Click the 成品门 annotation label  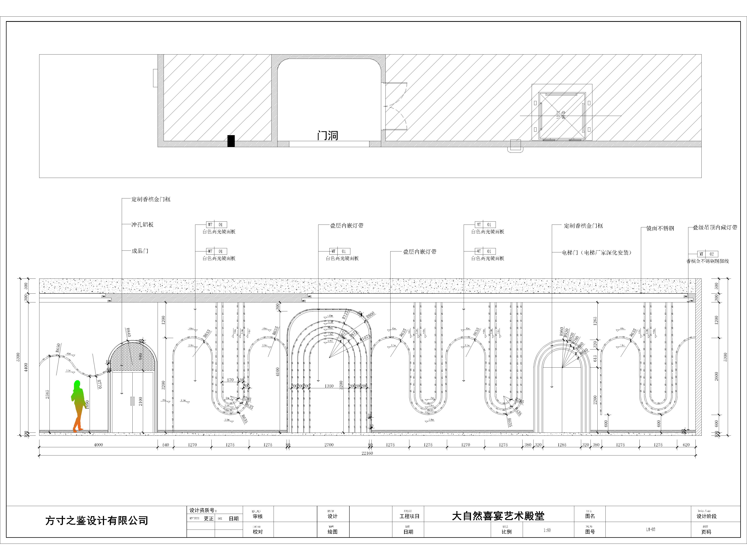coord(140,251)
